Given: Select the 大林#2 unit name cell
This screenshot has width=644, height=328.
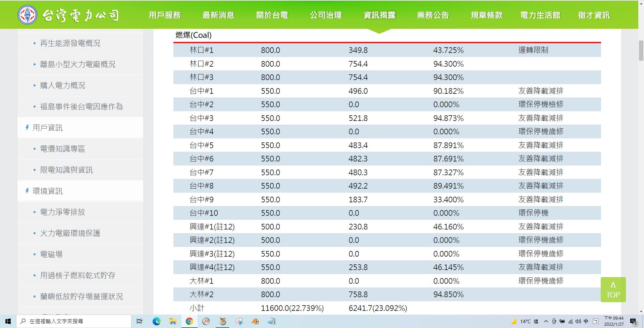Looking at the screenshot, I should [x=201, y=294].
